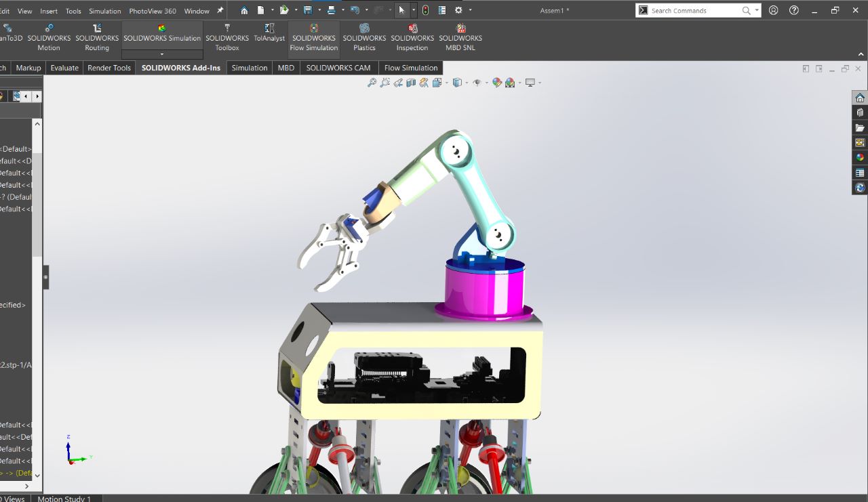Screen dimensions: 868x502
Task: Open the Options gear icon
Action: tap(458, 10)
